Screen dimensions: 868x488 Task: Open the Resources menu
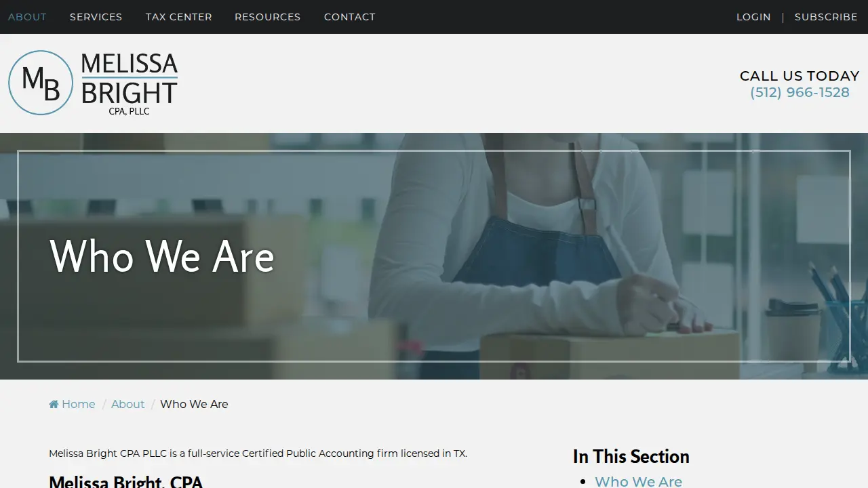pyautogui.click(x=268, y=17)
